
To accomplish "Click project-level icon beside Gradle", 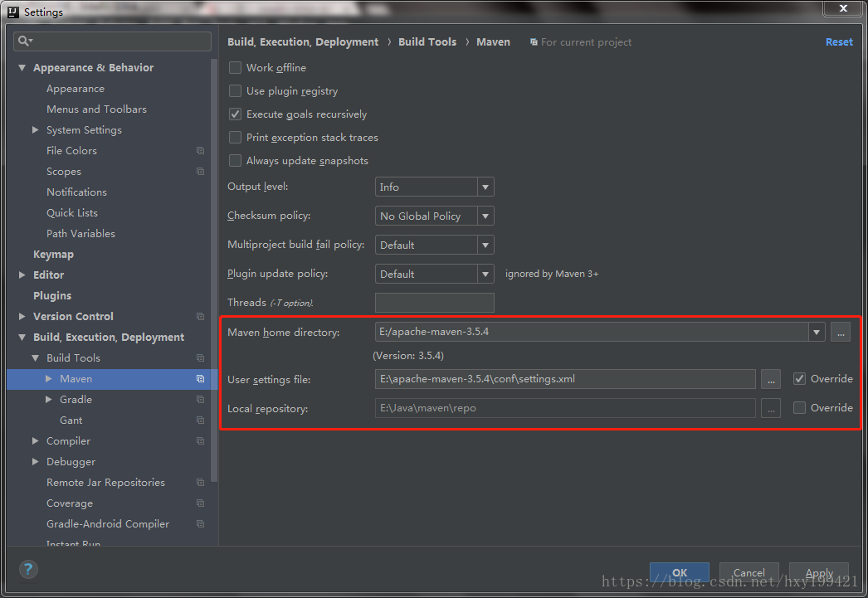I will coord(200,400).
